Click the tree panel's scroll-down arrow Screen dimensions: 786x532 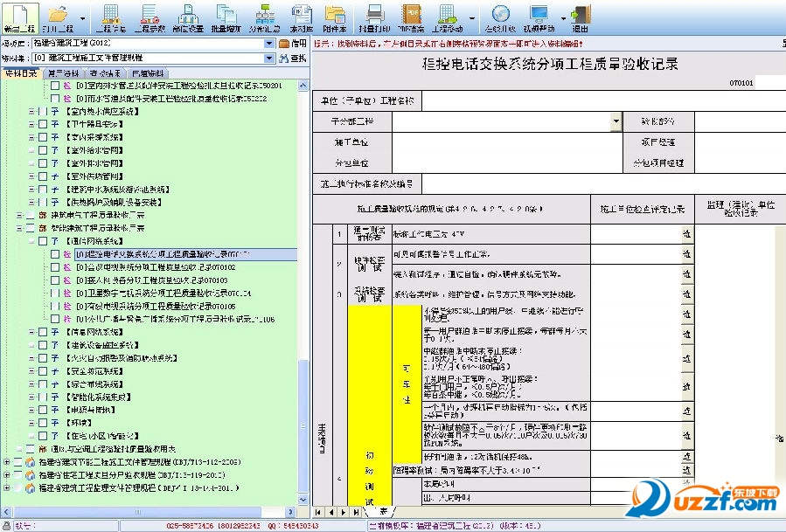pos(303,501)
